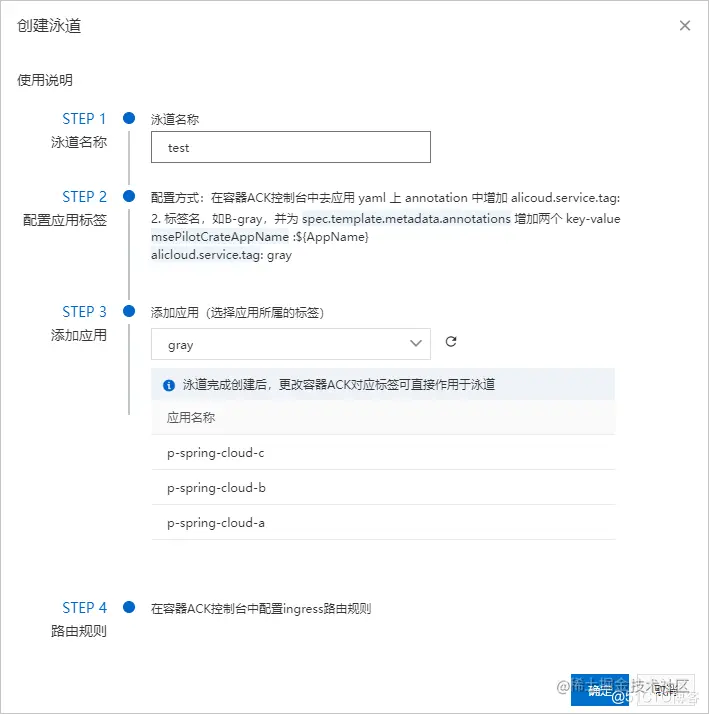Click the msePilotCrateAppName code text

tap(220, 237)
